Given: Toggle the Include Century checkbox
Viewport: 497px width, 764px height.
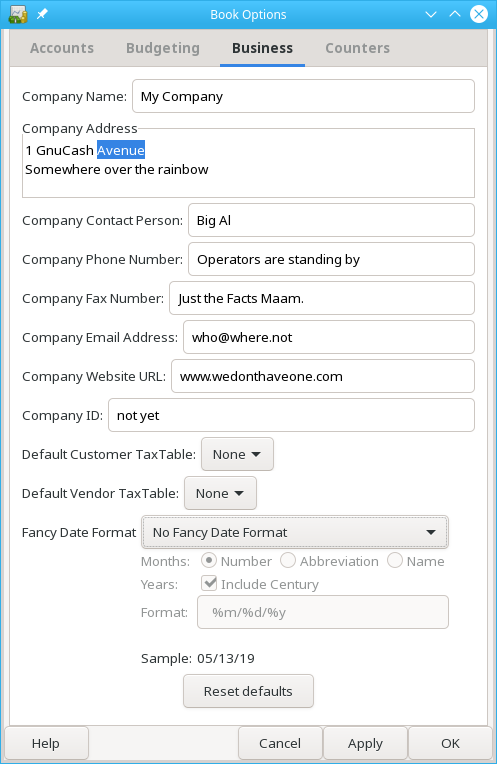Looking at the screenshot, I should pos(209,583).
